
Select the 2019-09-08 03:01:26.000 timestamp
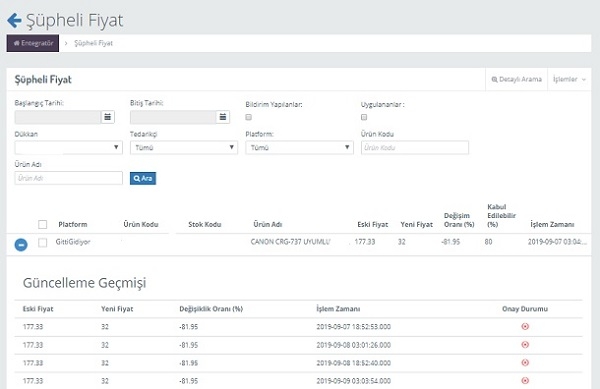[354, 345]
